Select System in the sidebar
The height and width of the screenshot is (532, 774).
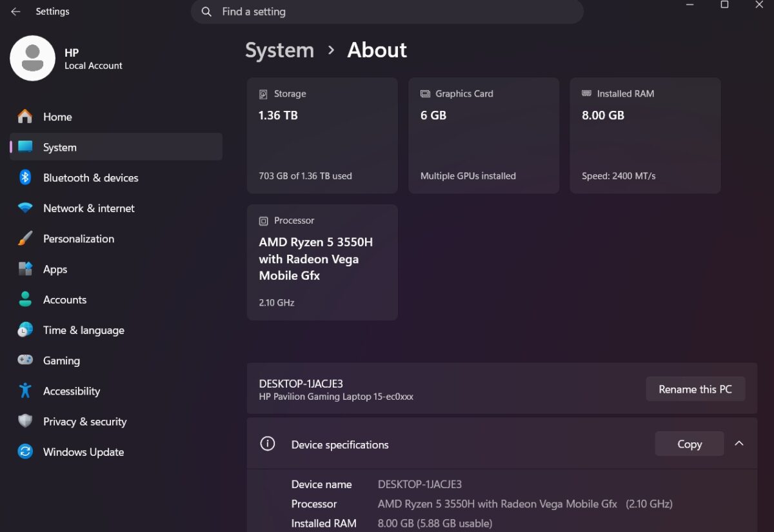116,147
